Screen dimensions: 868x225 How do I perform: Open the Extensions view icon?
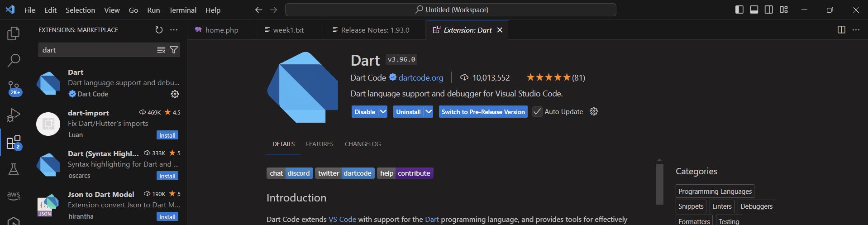point(14,143)
